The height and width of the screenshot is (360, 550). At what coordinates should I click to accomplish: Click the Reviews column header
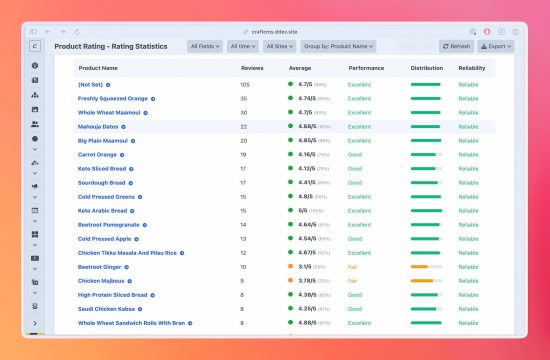[252, 68]
